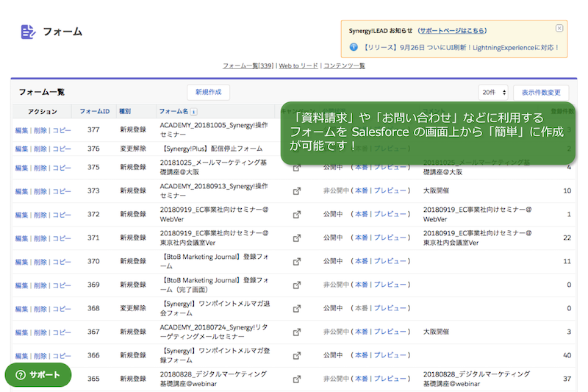
Task: Open campaign external-link icon for form 371
Action: (x=297, y=238)
